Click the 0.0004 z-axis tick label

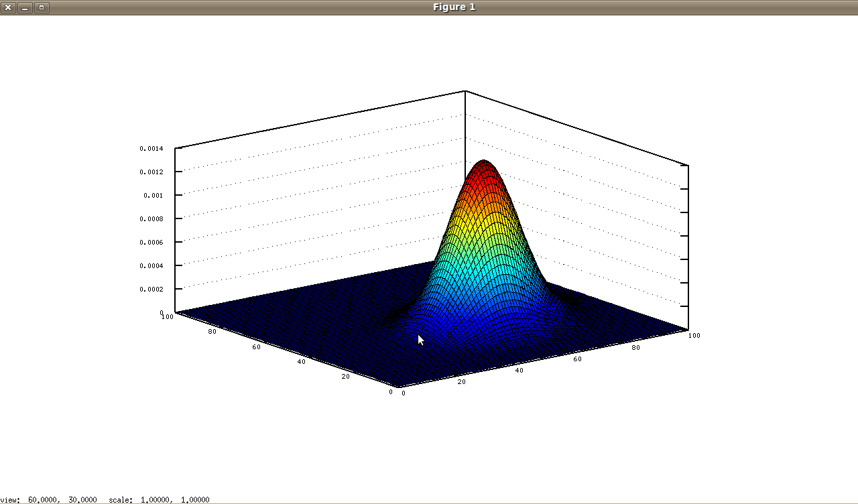151,266
